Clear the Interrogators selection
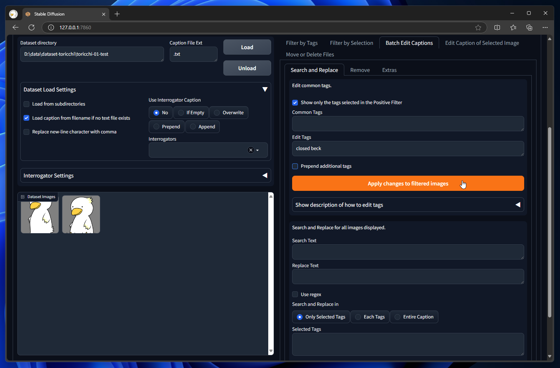 tap(251, 150)
